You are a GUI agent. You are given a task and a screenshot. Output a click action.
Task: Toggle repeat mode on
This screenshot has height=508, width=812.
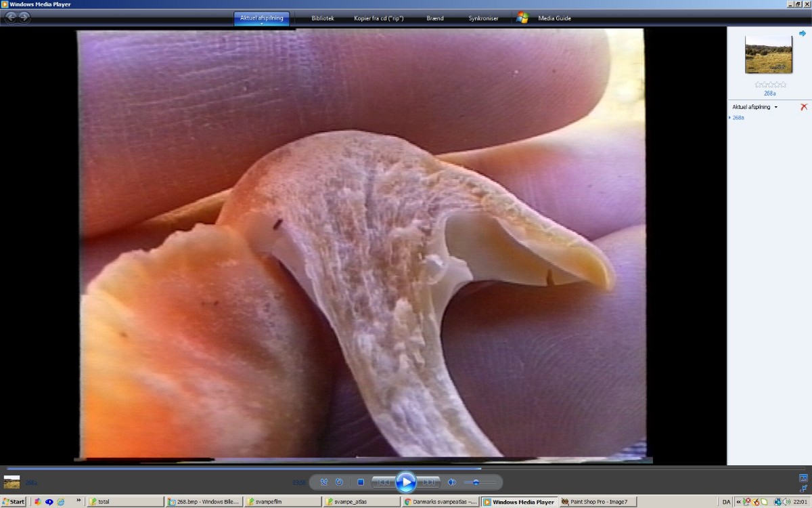339,482
